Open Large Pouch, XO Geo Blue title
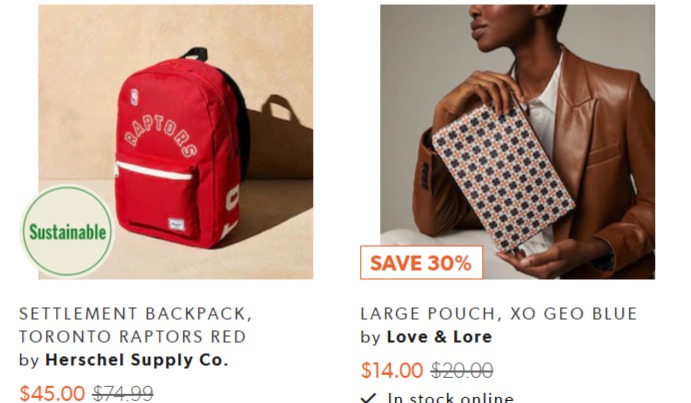This screenshot has width=691, height=403. pyautogui.click(x=499, y=314)
